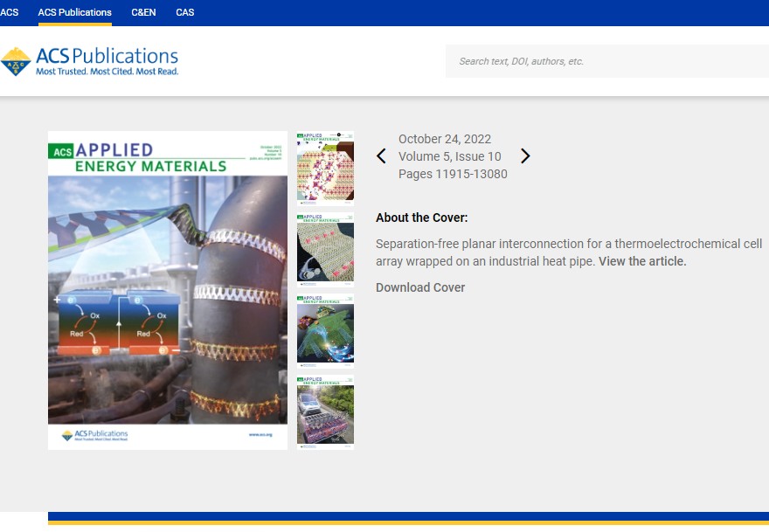
Task: Click the October 24, 2022 date text
Action: 444,139
